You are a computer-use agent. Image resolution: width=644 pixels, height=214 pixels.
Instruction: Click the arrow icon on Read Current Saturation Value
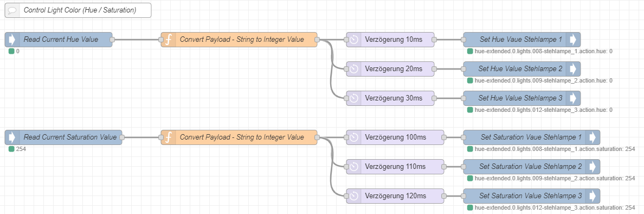(x=12, y=137)
